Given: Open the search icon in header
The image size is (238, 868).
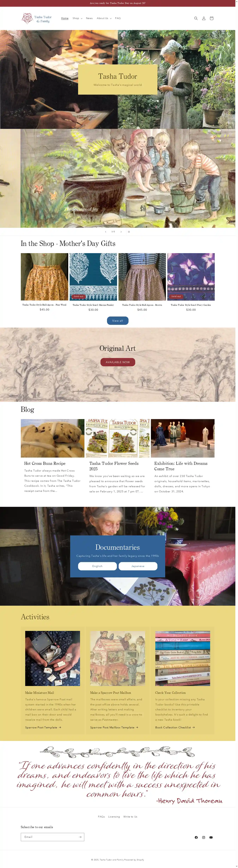Looking at the screenshot, I should click(196, 19).
